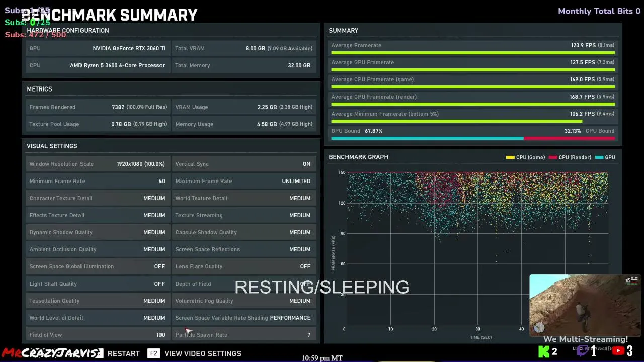Click the purple Twitch logo icon
This screenshot has width=644, height=362.
[x=582, y=351]
